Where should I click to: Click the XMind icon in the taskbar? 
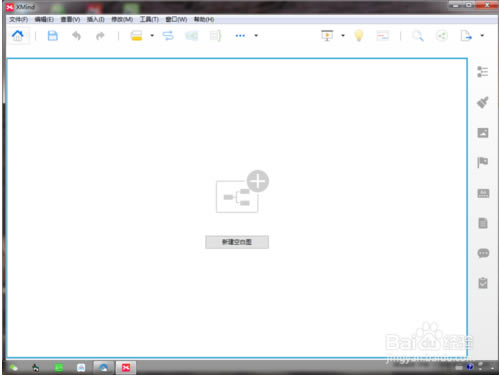click(126, 368)
